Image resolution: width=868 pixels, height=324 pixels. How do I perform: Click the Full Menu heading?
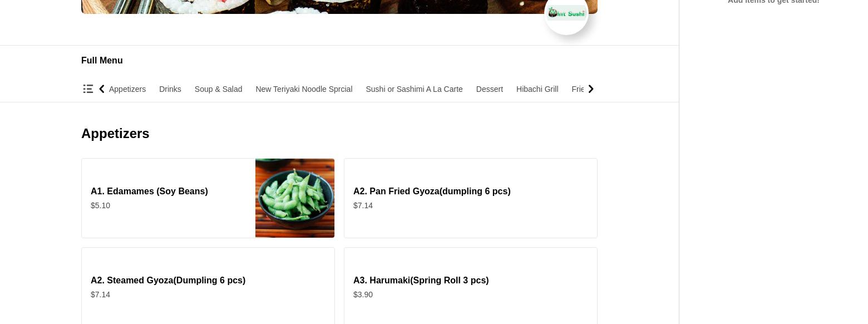(x=102, y=61)
